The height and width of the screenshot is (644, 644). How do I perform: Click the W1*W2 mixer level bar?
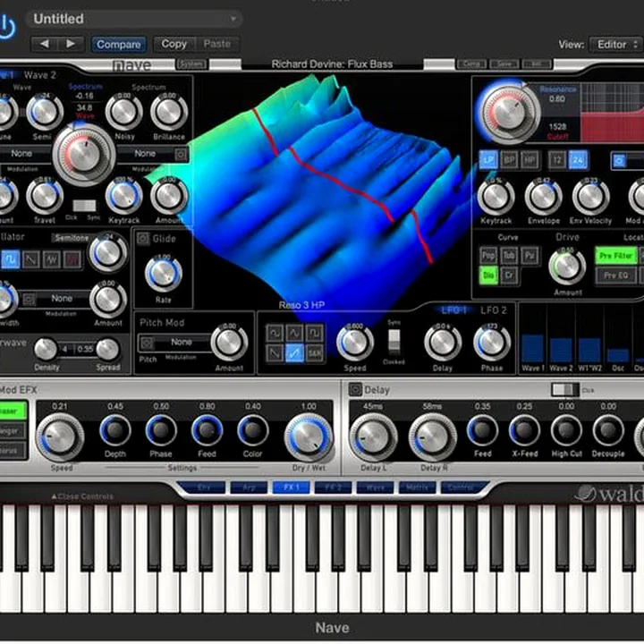coord(589,350)
